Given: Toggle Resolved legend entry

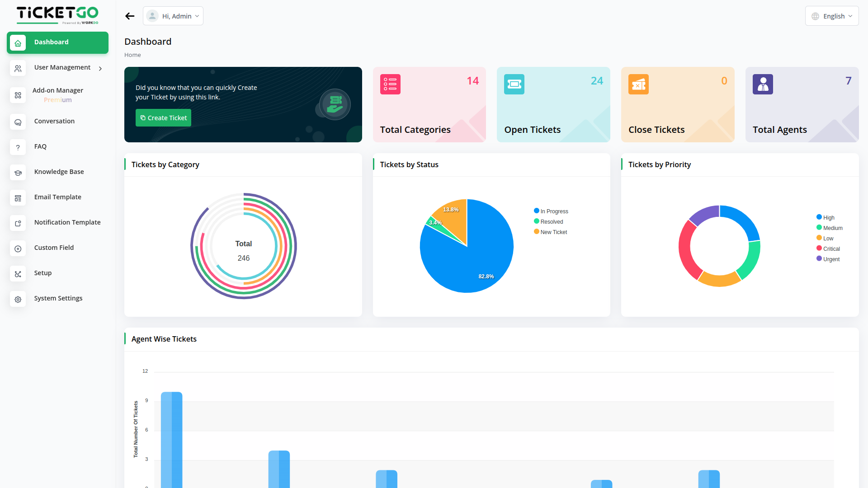Looking at the screenshot, I should 551,222.
